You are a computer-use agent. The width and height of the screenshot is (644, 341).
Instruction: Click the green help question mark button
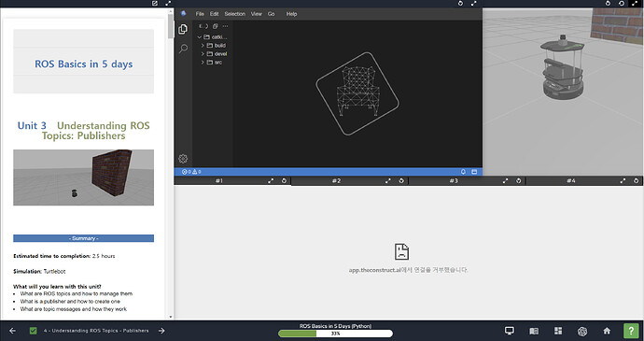click(631, 331)
